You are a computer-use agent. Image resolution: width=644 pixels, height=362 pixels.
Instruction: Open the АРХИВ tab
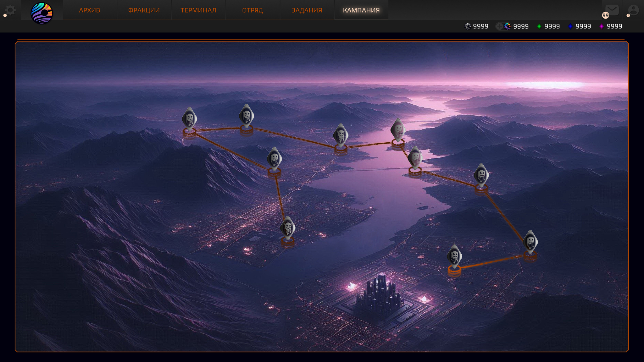tap(90, 10)
